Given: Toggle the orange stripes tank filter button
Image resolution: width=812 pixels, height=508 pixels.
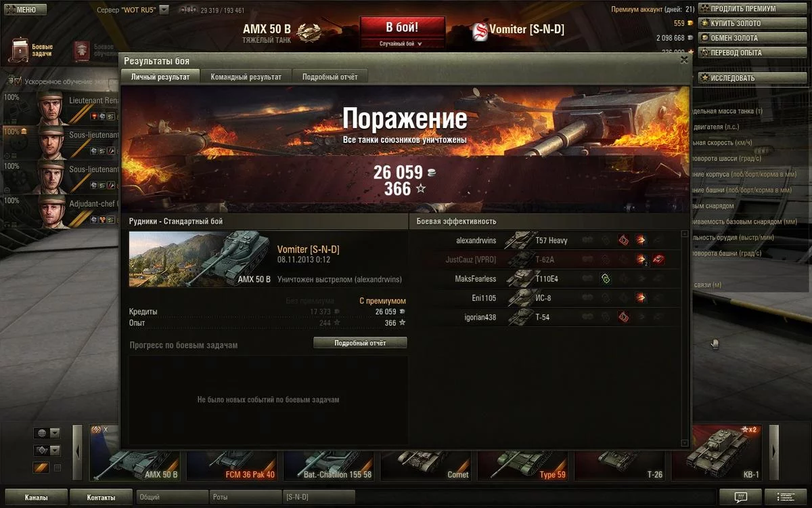Looking at the screenshot, I should tap(41, 467).
